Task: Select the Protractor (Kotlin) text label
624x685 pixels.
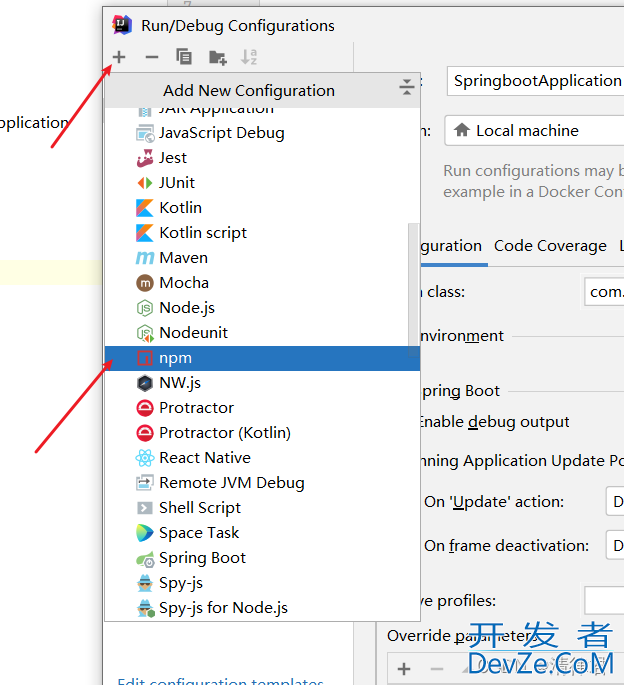Action: coord(225,433)
